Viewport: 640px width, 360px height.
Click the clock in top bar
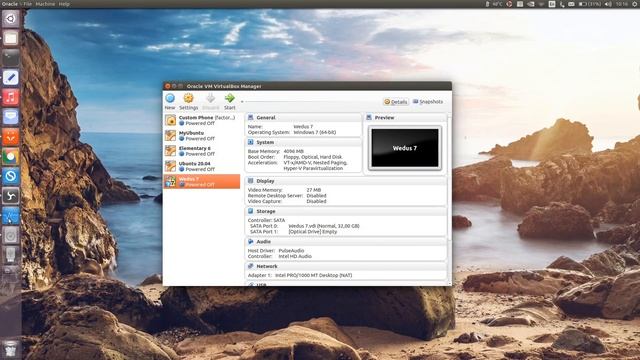622,4
